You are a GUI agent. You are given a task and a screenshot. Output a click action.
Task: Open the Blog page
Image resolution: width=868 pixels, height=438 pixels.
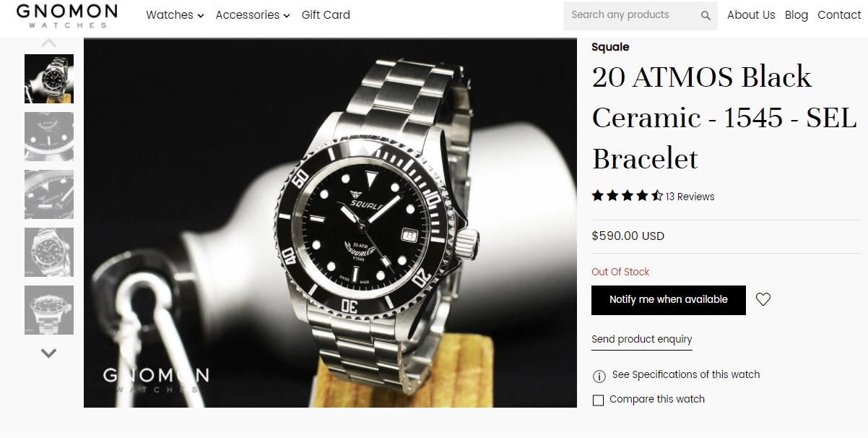pyautogui.click(x=797, y=14)
